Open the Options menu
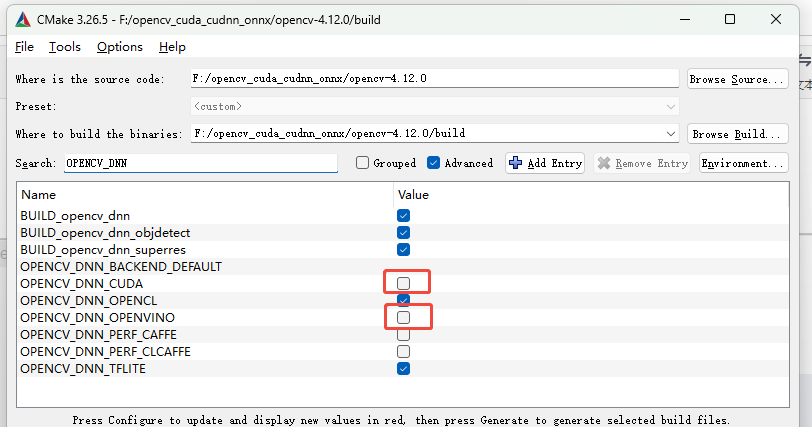This screenshot has height=427, width=812. pos(120,47)
